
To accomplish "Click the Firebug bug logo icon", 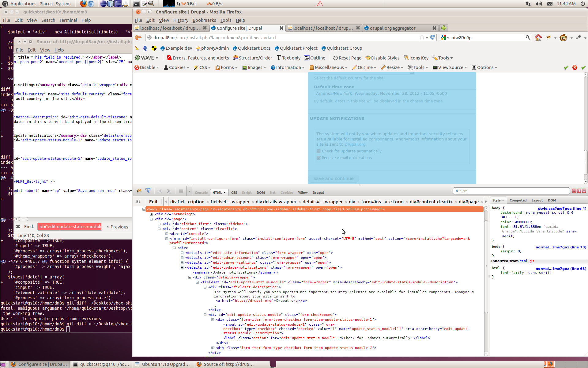I will [x=139, y=191].
